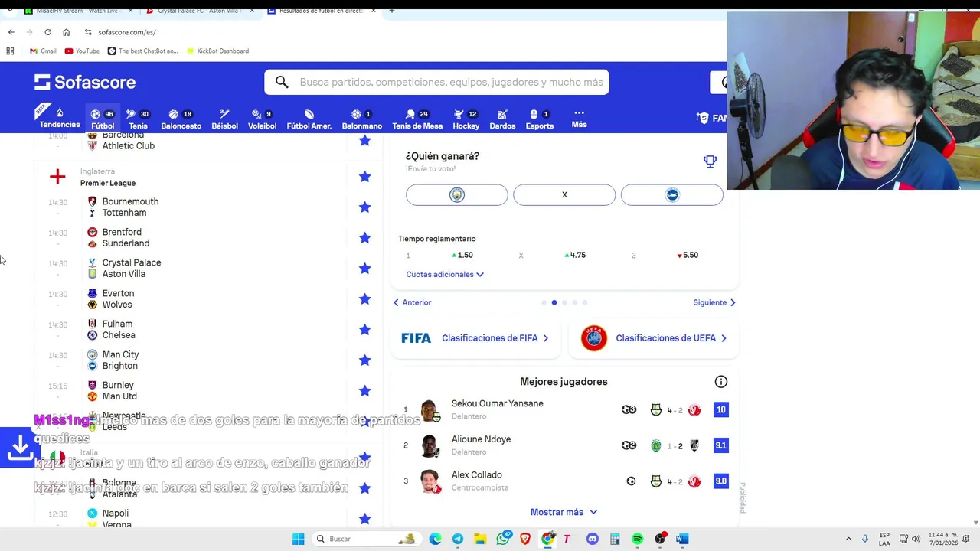Viewport: 980px width, 551px height.
Task: Select the 5.50 away win odds
Action: (x=688, y=255)
